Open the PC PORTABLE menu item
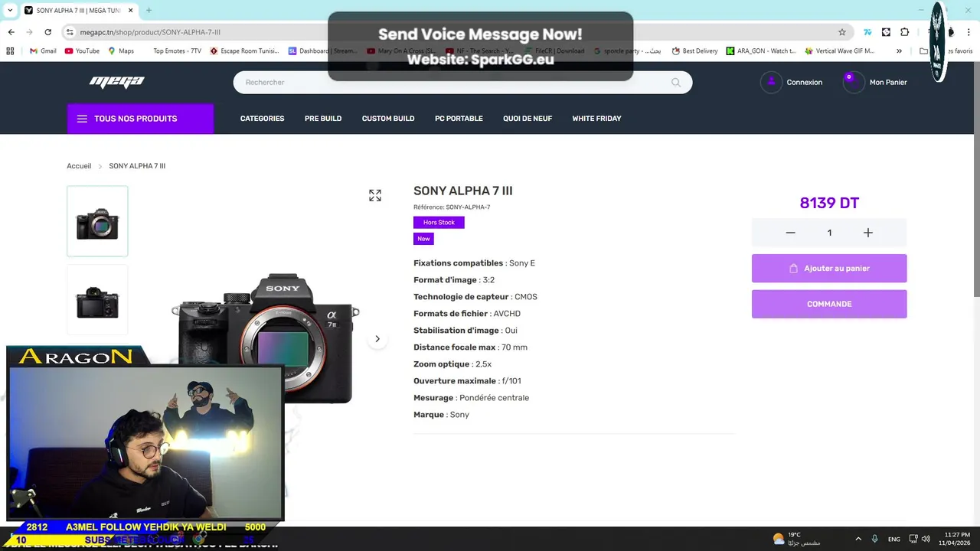 (459, 119)
